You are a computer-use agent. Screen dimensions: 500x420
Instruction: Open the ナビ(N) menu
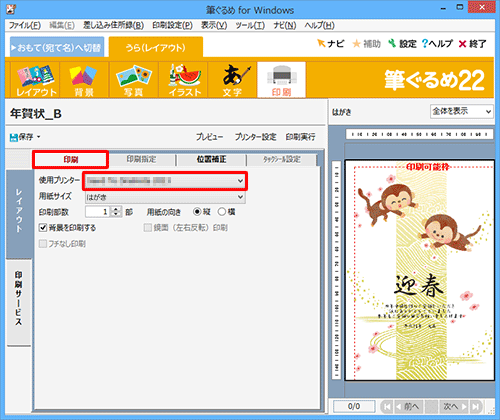[x=285, y=25]
